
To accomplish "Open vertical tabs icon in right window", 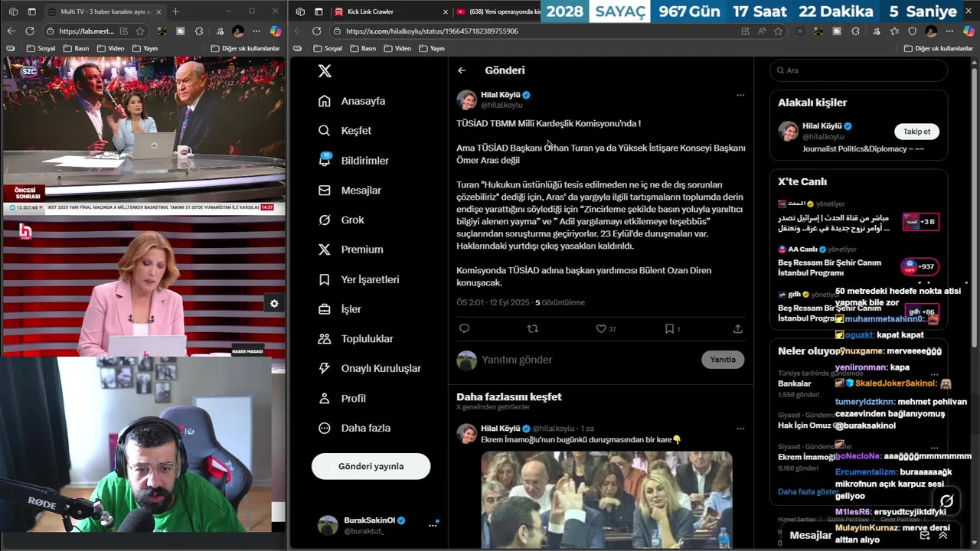I will tap(318, 11).
